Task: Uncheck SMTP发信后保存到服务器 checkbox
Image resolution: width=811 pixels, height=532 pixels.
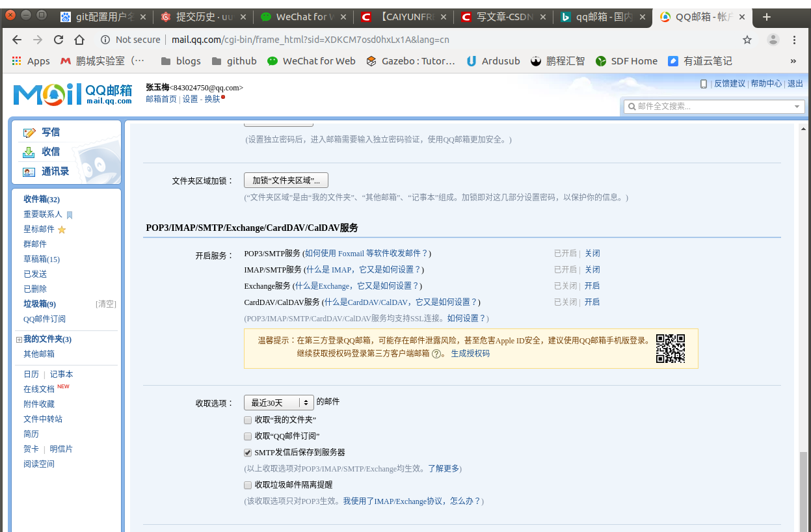Action: pos(248,453)
